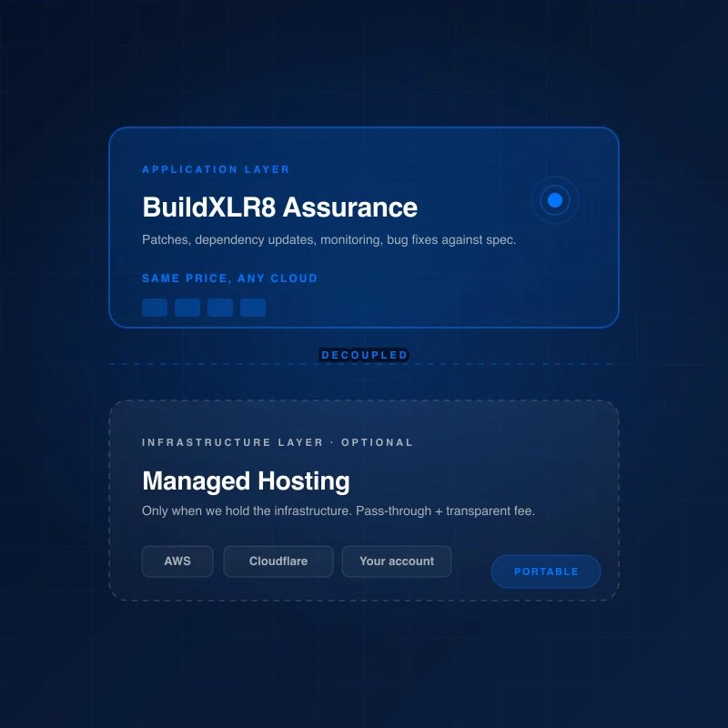
Task: Choose the Your account chip
Action: [x=397, y=561]
